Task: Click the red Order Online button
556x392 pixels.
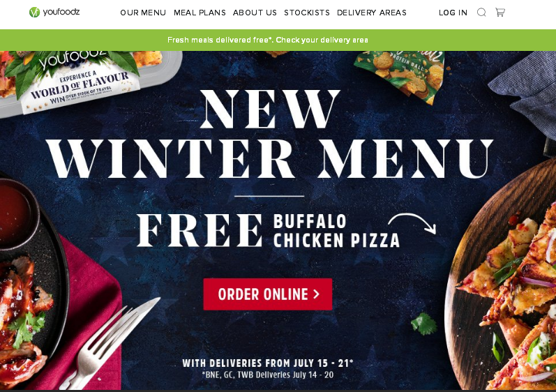Action: pos(268,294)
